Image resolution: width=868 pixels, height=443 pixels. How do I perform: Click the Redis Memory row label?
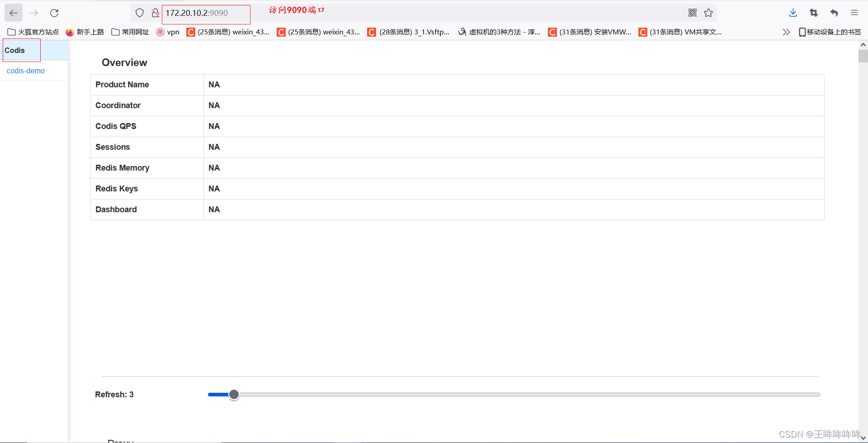pyautogui.click(x=122, y=168)
